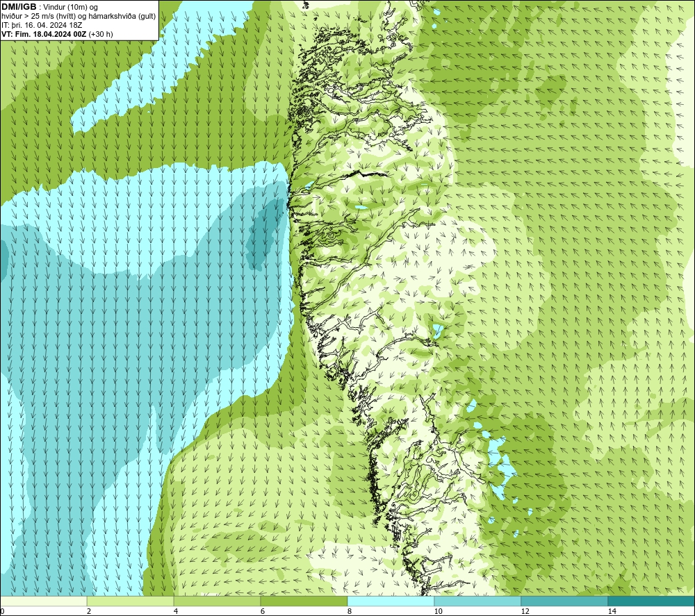Click the legend label 4
Viewport: 695px width, 616px height.
[176, 612]
